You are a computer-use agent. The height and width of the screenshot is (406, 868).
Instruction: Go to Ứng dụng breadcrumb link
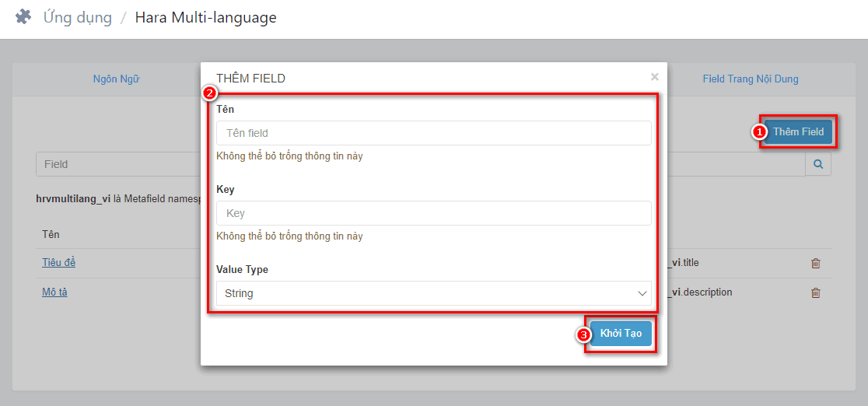click(78, 18)
